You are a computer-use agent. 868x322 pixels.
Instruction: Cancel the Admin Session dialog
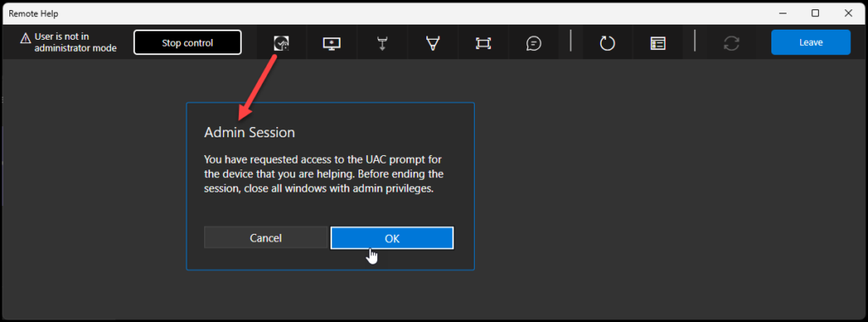click(x=265, y=238)
